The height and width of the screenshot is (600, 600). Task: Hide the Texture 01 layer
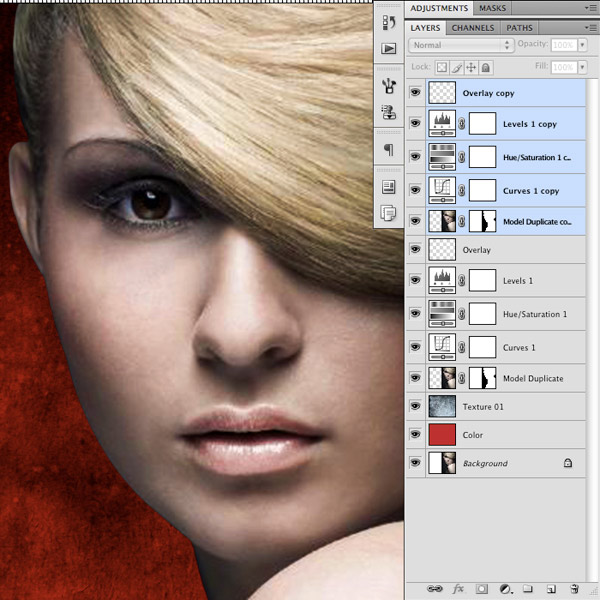[416, 407]
